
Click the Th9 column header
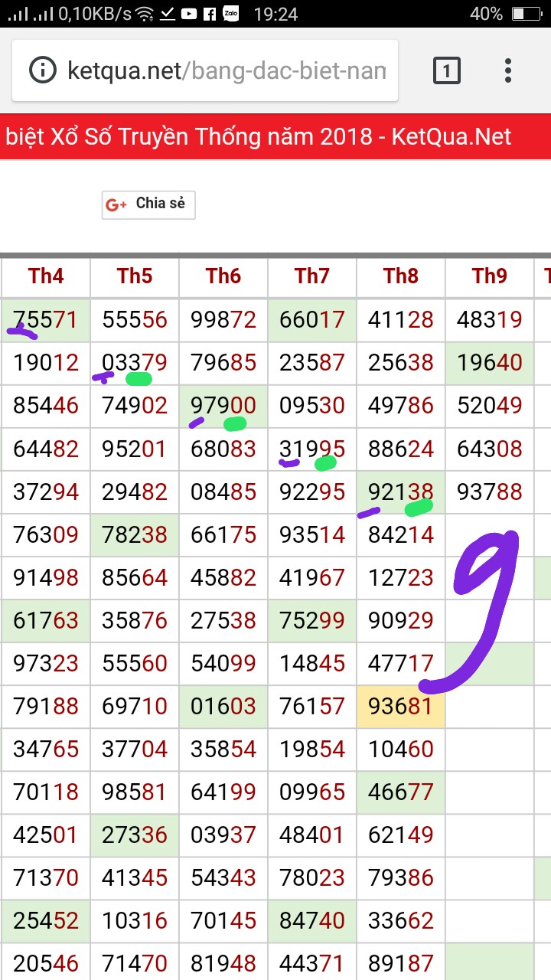[x=490, y=276]
